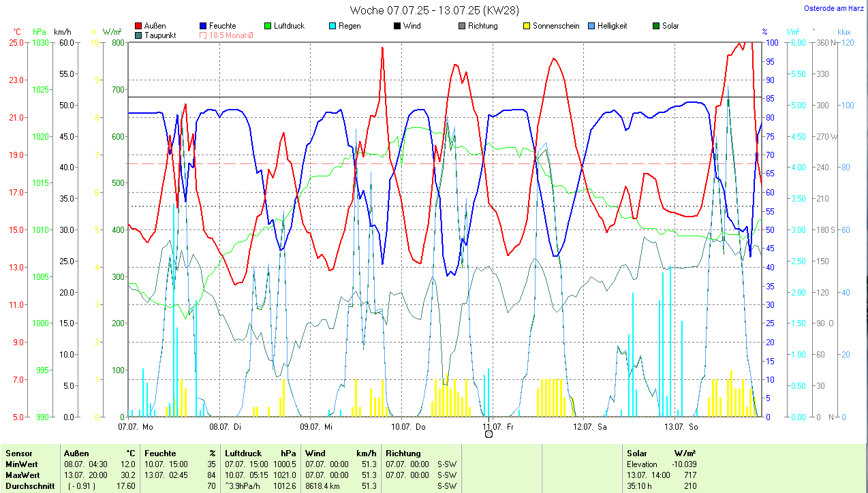868x493 pixels.
Task: Click the black Wind legend swatch
Action: pos(397,26)
